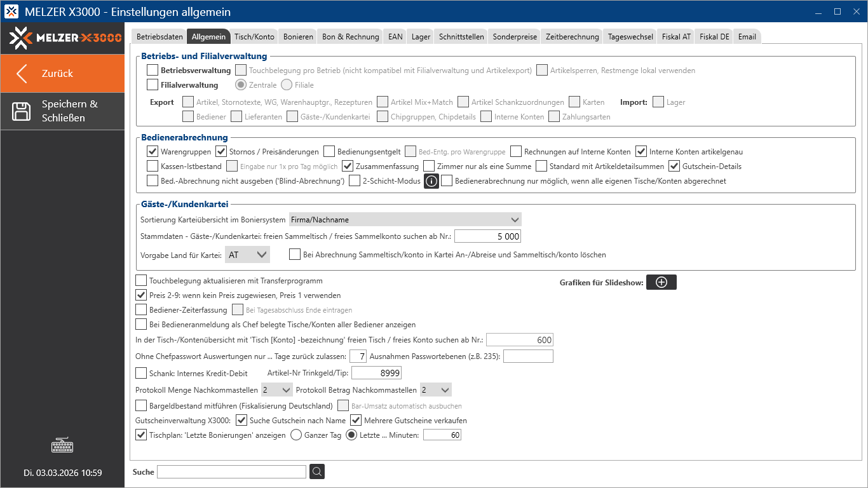Viewport: 868px width, 488px height.
Task: Click the free table number field showing 600
Action: (x=520, y=340)
